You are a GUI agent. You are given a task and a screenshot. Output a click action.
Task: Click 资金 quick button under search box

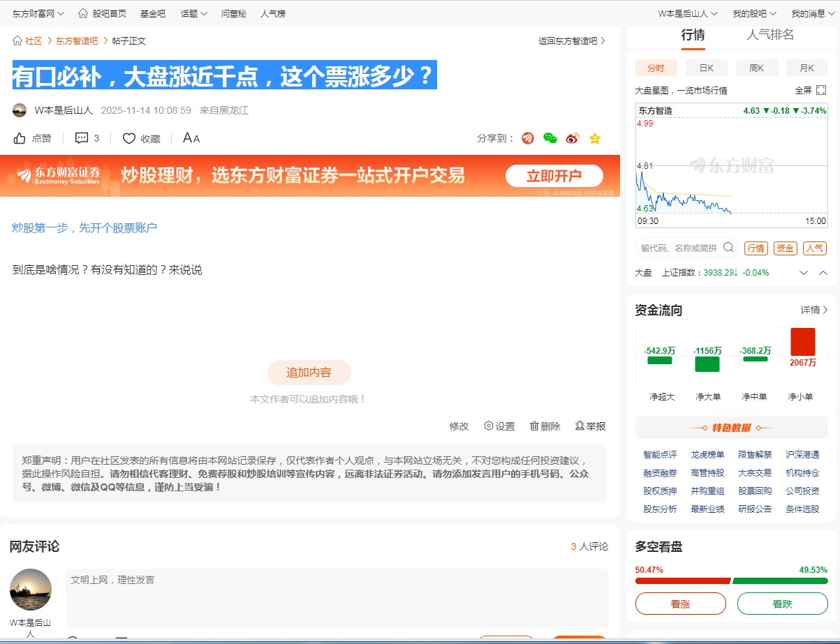[x=785, y=248]
